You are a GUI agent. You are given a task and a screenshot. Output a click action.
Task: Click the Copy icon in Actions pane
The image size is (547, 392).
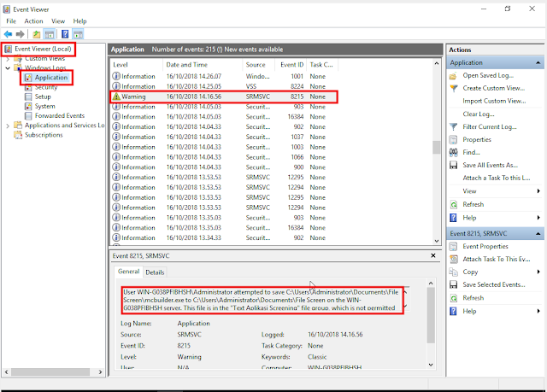(x=453, y=272)
